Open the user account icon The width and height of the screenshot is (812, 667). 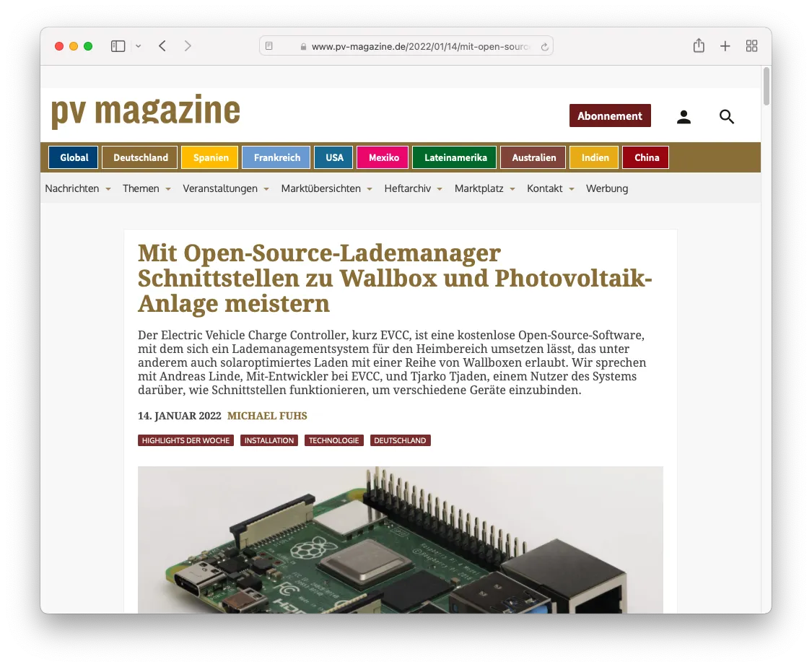coord(684,117)
